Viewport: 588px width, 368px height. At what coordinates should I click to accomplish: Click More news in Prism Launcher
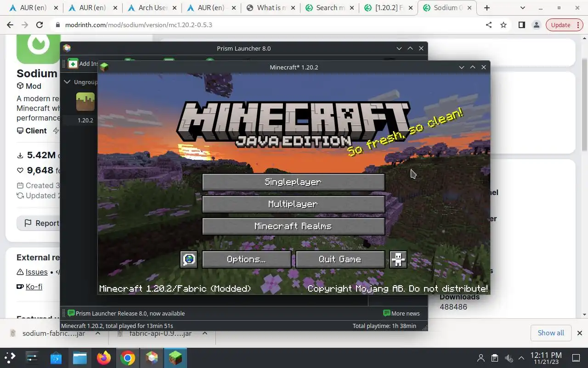coord(401,313)
